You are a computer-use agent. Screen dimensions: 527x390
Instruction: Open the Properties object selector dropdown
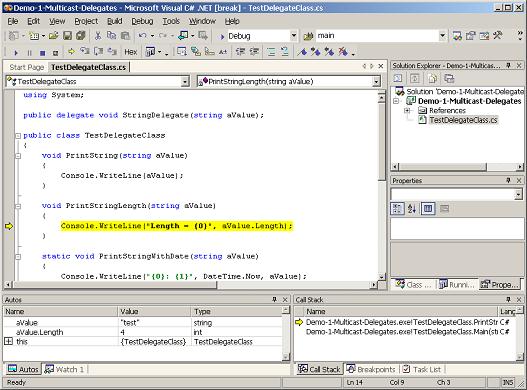pos(518,194)
